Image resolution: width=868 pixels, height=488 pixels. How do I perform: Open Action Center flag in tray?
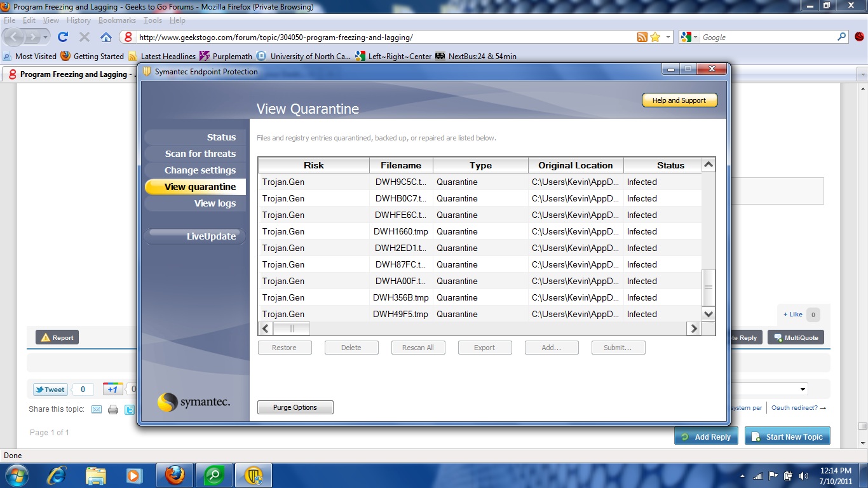click(x=773, y=475)
